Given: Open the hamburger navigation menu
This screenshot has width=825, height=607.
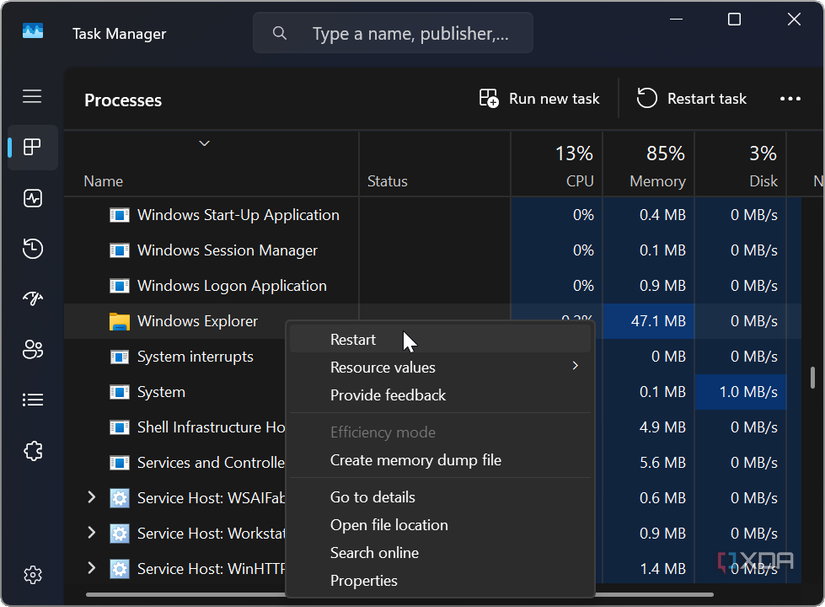Looking at the screenshot, I should (x=32, y=96).
